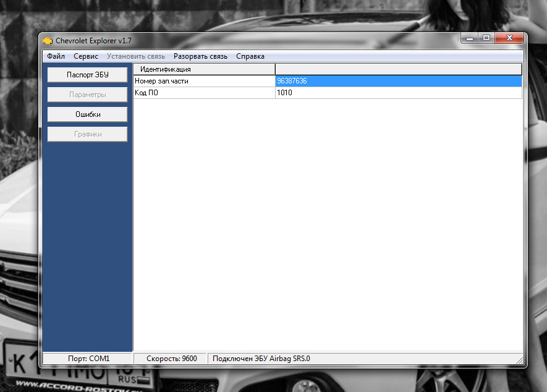The height and width of the screenshot is (392, 547).
Task: Click Разорвать связь to disconnect
Action: (x=201, y=56)
